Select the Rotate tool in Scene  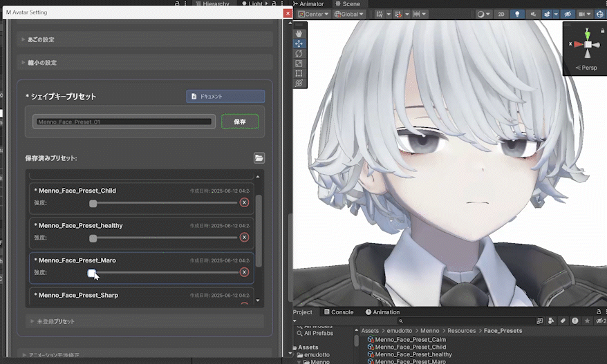tap(299, 53)
